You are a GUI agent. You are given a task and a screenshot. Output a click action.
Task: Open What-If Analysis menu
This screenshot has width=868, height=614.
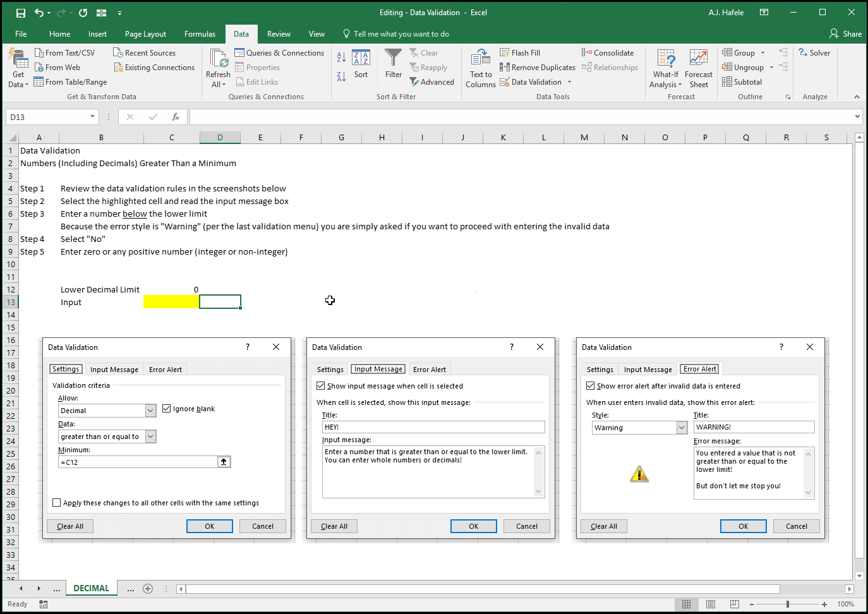pos(666,68)
